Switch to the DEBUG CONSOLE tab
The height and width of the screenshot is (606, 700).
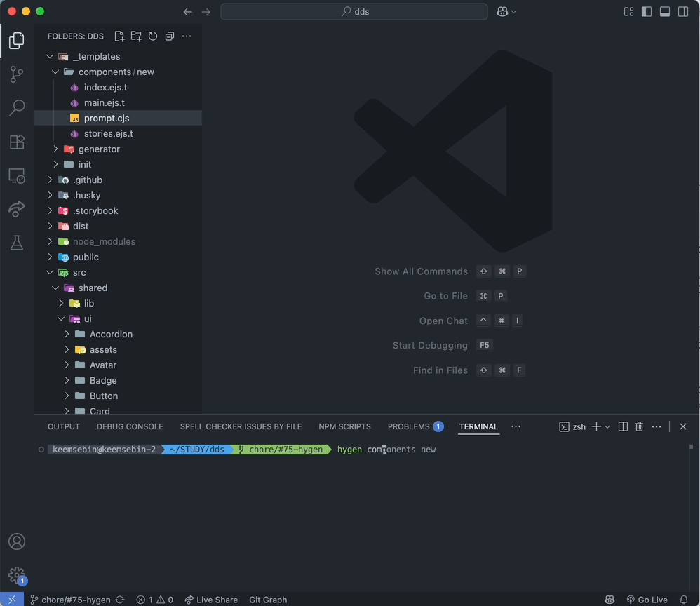[x=130, y=426]
